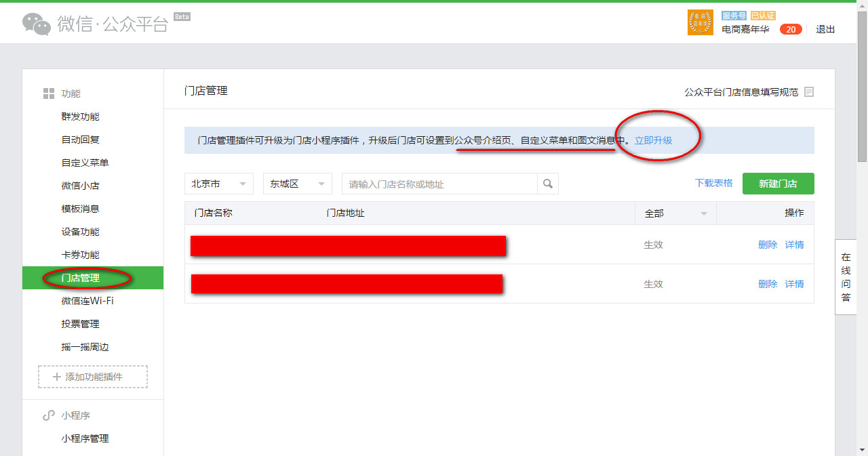The width and height of the screenshot is (868, 456).
Task: Click the green 新建门店 button
Action: (778, 184)
